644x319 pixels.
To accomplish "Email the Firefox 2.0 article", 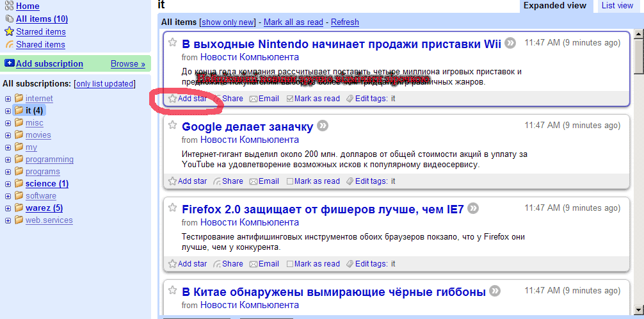I will click(x=264, y=263).
